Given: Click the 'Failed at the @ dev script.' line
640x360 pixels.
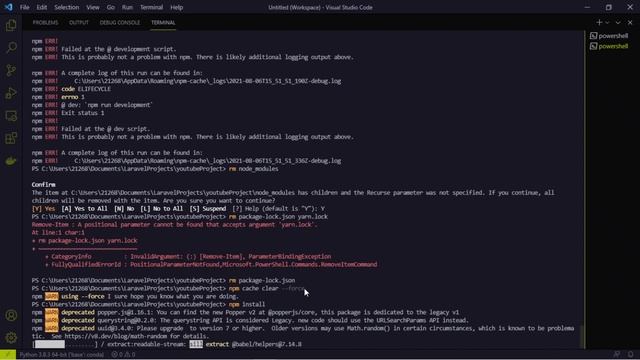Looking at the screenshot, I should (x=105, y=129).
